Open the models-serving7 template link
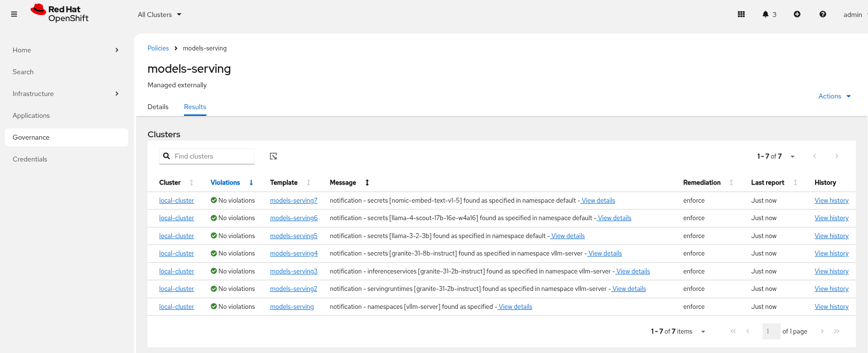868x353 pixels. (x=293, y=200)
